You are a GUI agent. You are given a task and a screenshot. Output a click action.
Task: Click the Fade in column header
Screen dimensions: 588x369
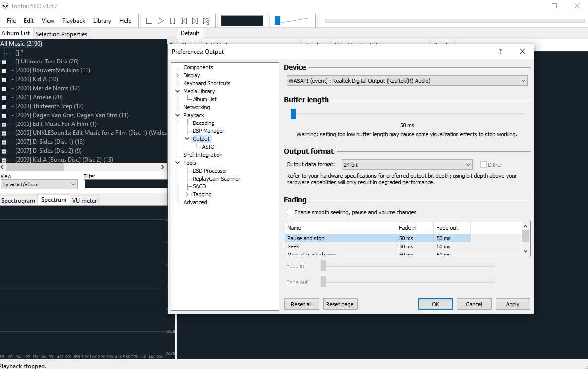pos(414,227)
